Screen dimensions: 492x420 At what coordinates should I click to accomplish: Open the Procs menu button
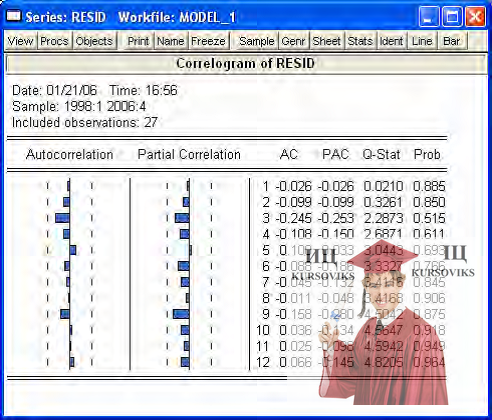coord(54,41)
